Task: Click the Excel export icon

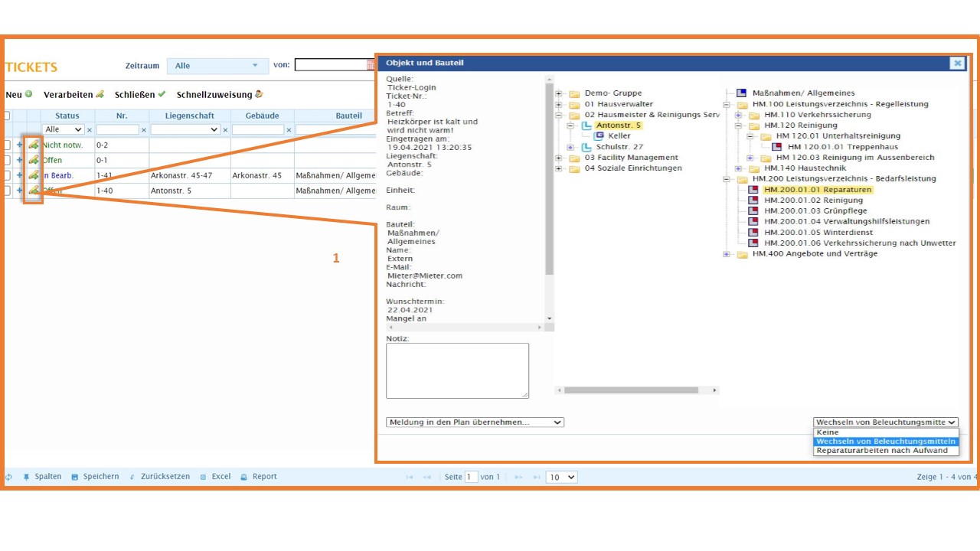Action: tap(203, 477)
